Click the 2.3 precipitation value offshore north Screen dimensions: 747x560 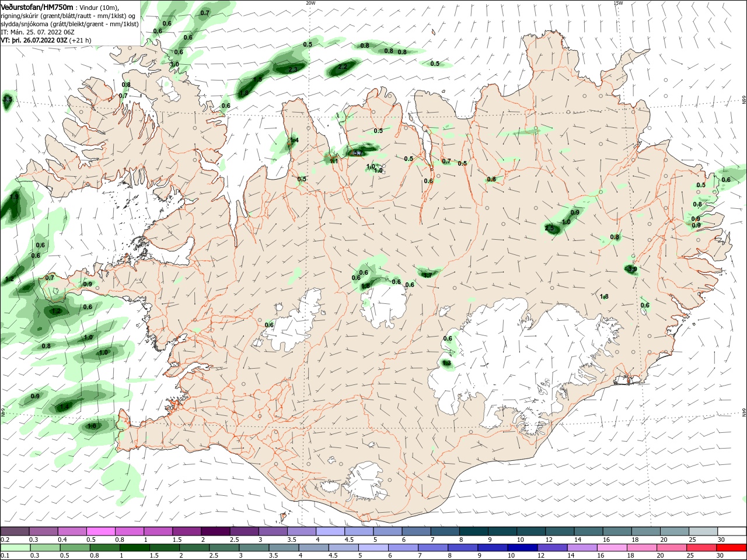pos(293,69)
